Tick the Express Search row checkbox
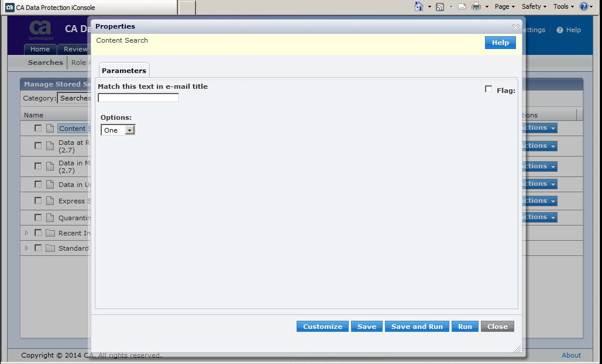The height and width of the screenshot is (364, 602). pyautogui.click(x=37, y=200)
